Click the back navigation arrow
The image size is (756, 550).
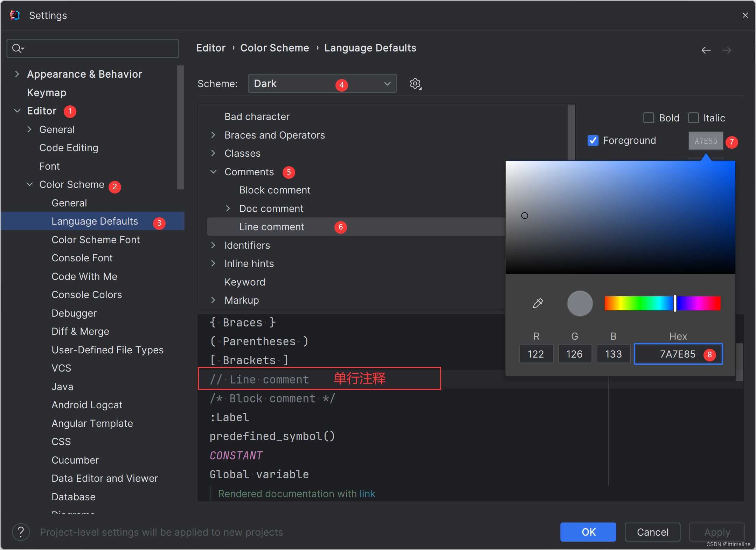coord(706,50)
